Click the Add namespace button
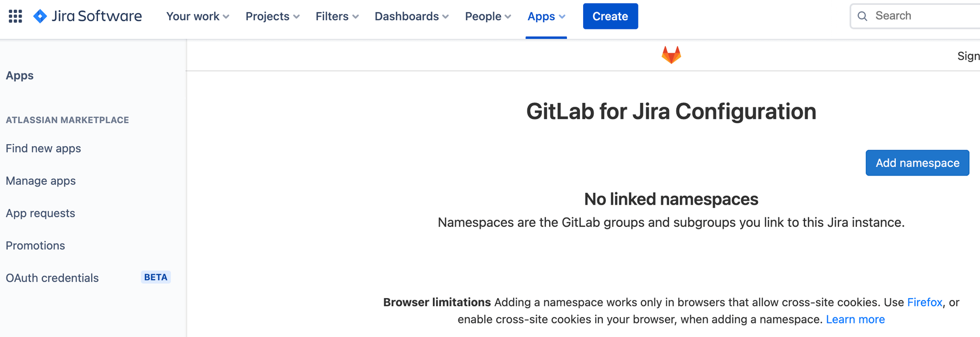The width and height of the screenshot is (980, 337). (x=917, y=163)
